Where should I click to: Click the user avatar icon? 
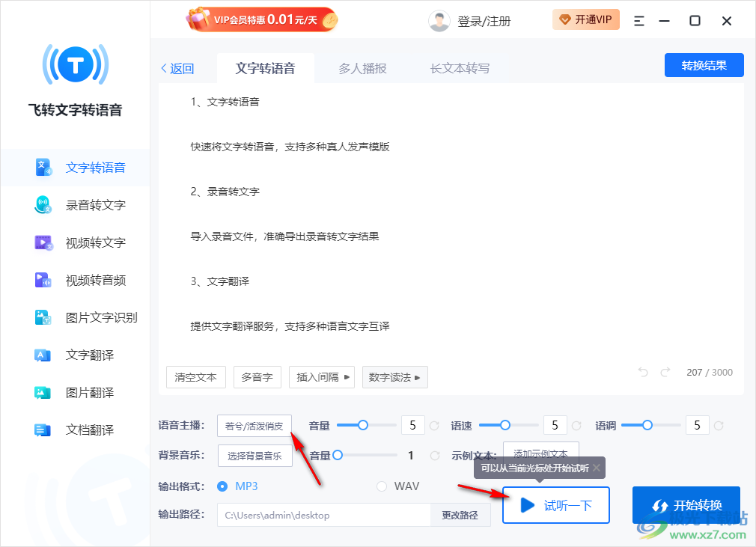pos(439,21)
